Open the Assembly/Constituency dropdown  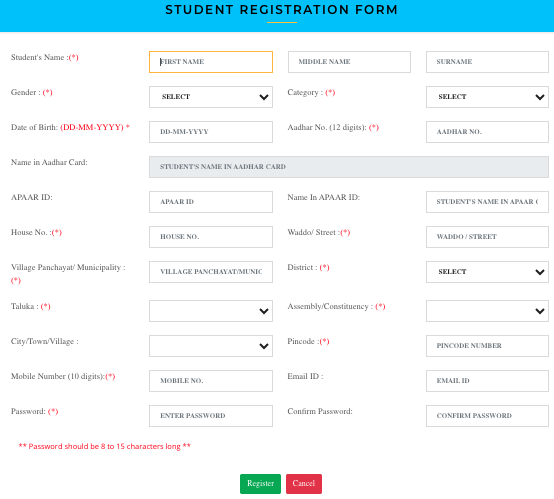(487, 311)
